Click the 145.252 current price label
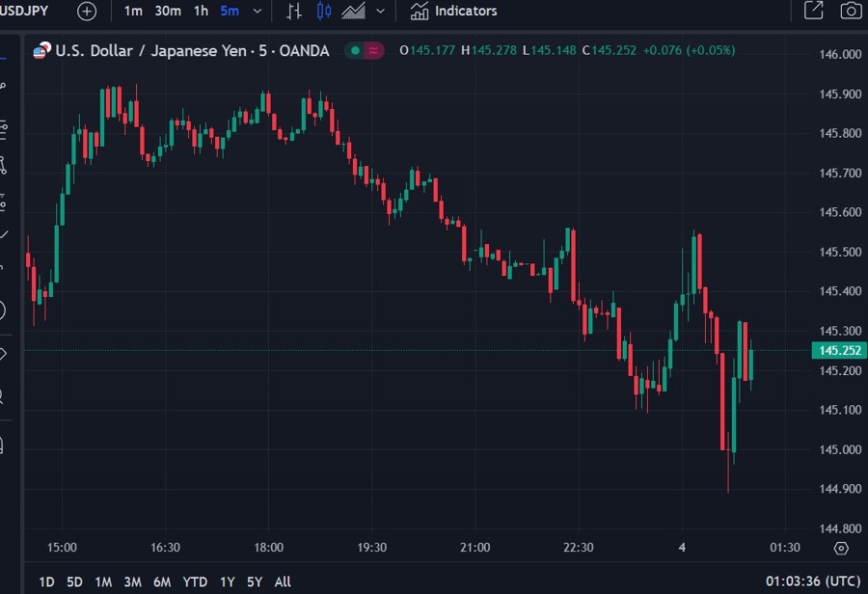This screenshot has height=594, width=868. [x=839, y=350]
